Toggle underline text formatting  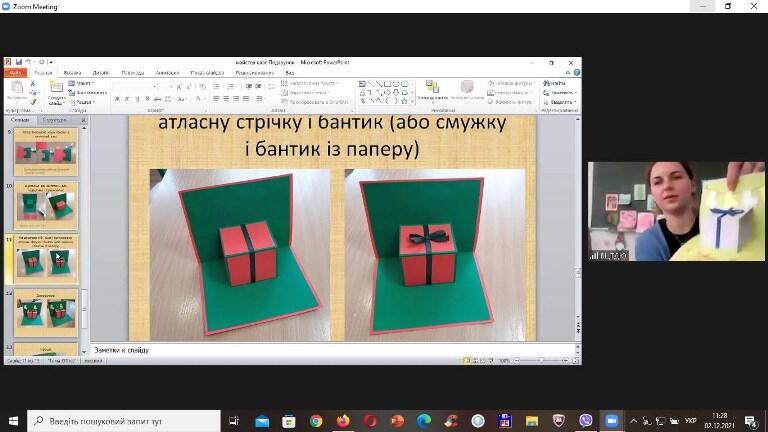(137, 99)
